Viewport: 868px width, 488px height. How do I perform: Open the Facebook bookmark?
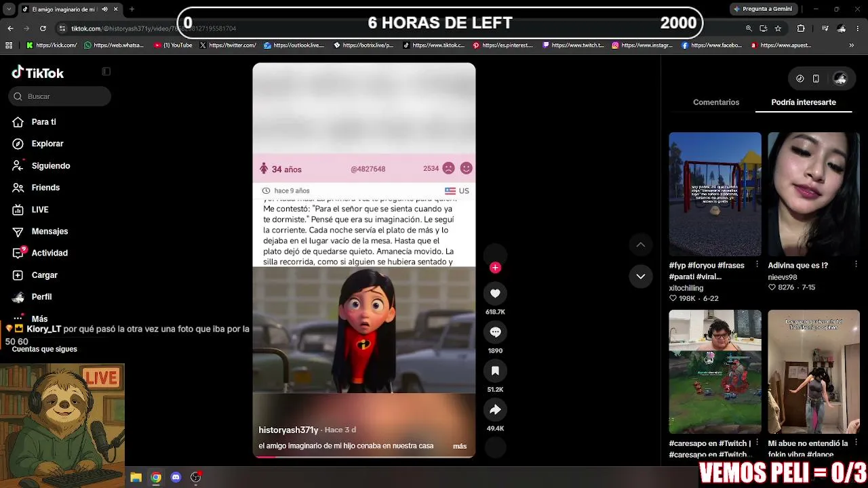(x=711, y=45)
